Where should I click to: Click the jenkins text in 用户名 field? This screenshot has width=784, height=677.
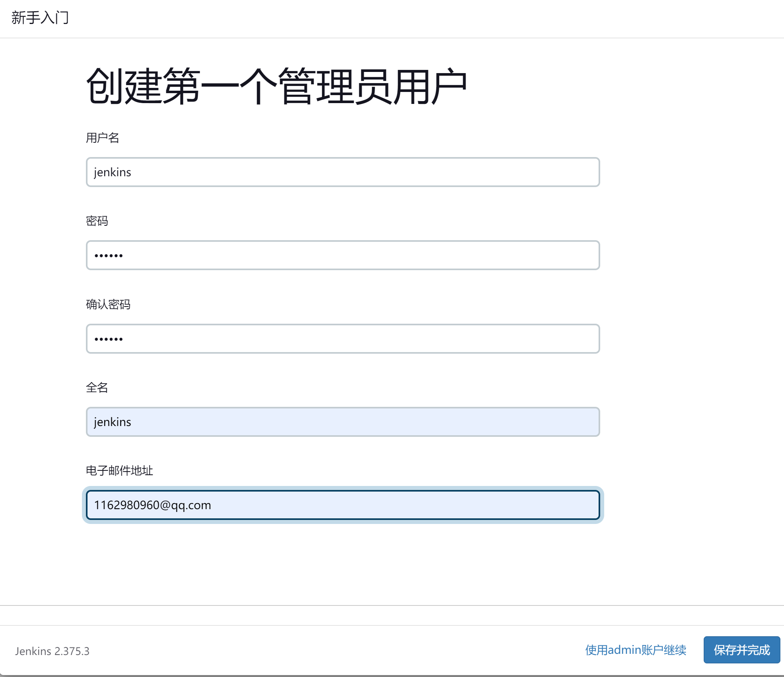pyautogui.click(x=112, y=172)
